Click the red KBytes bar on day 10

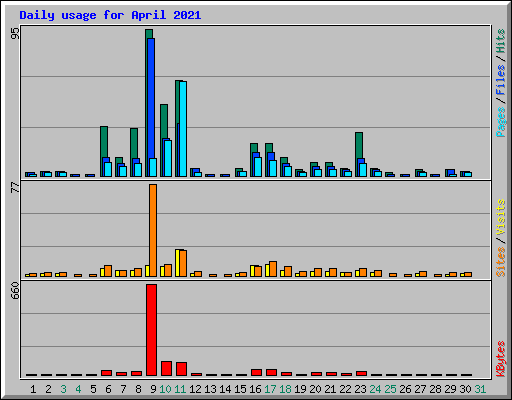pos(166,368)
